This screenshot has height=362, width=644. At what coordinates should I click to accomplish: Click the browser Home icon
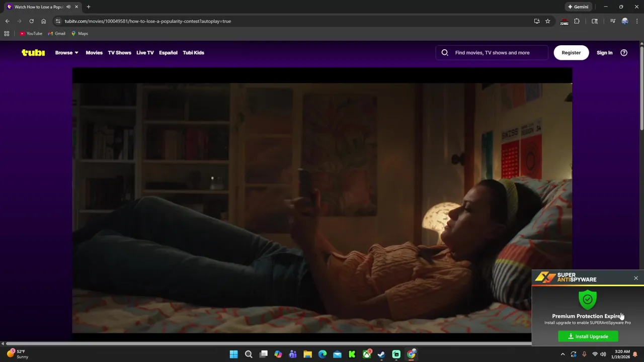[43, 21]
